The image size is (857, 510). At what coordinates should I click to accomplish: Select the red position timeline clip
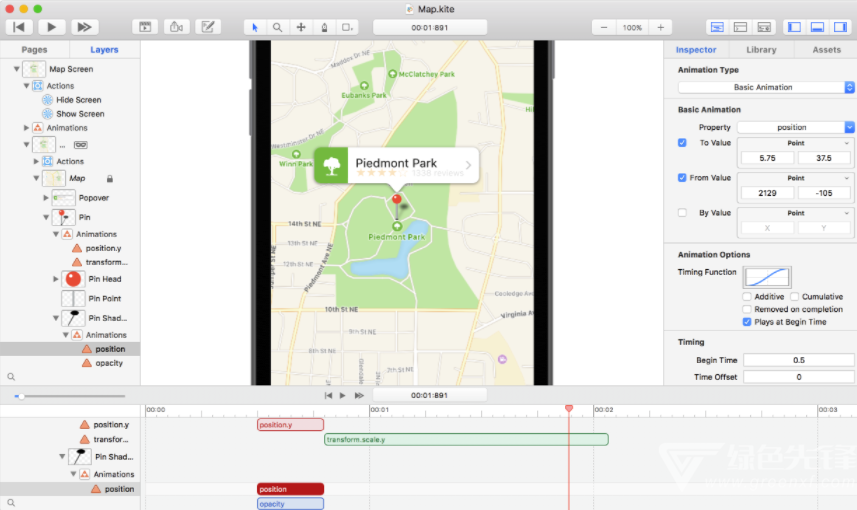290,489
